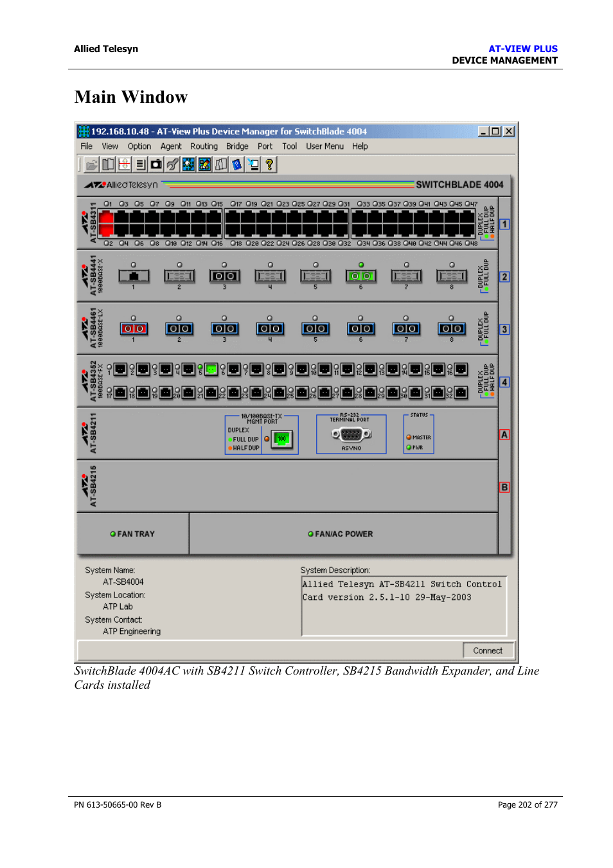Select red port 1 on AT-SB4311 card
The height and width of the screenshot is (868, 613).
pos(106,218)
